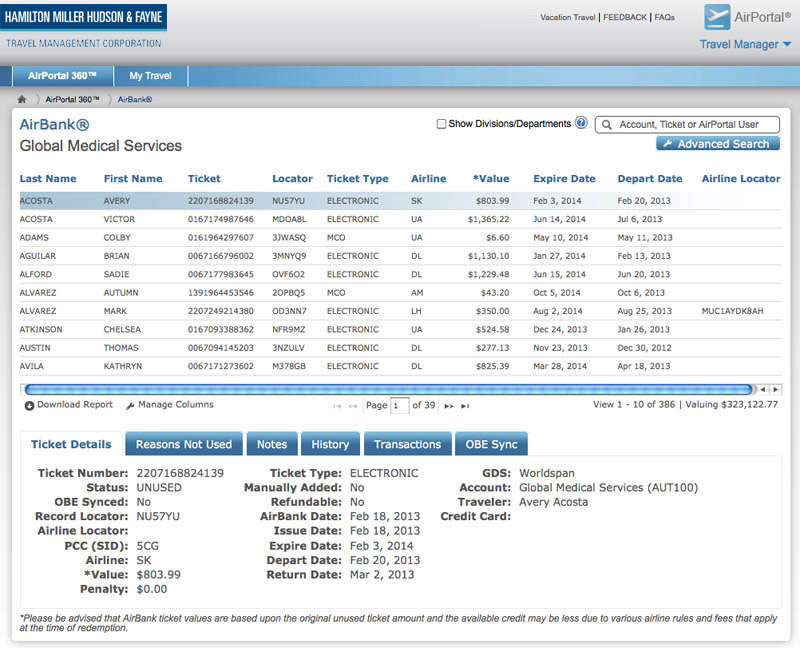Select the AVILA KATHRYN row
This screenshot has height=648, width=800.
point(401,366)
